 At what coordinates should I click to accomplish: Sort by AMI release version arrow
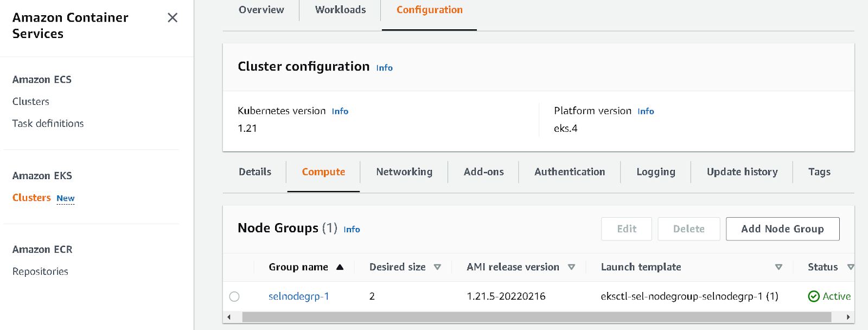point(571,267)
